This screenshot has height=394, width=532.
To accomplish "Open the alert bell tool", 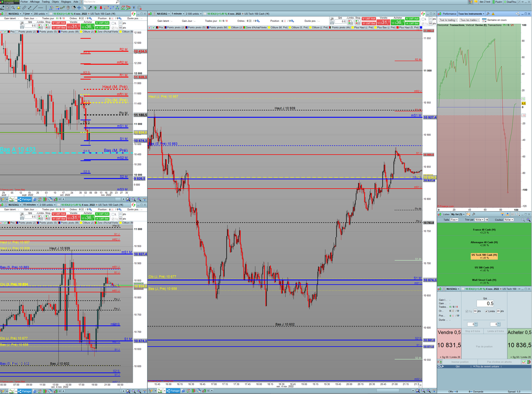I will tap(19, 7).
